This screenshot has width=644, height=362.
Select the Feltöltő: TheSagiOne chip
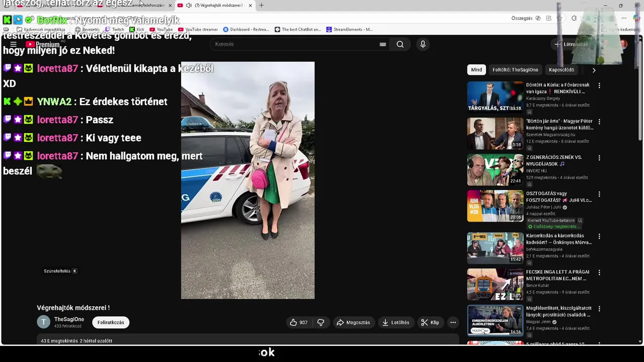515,70
